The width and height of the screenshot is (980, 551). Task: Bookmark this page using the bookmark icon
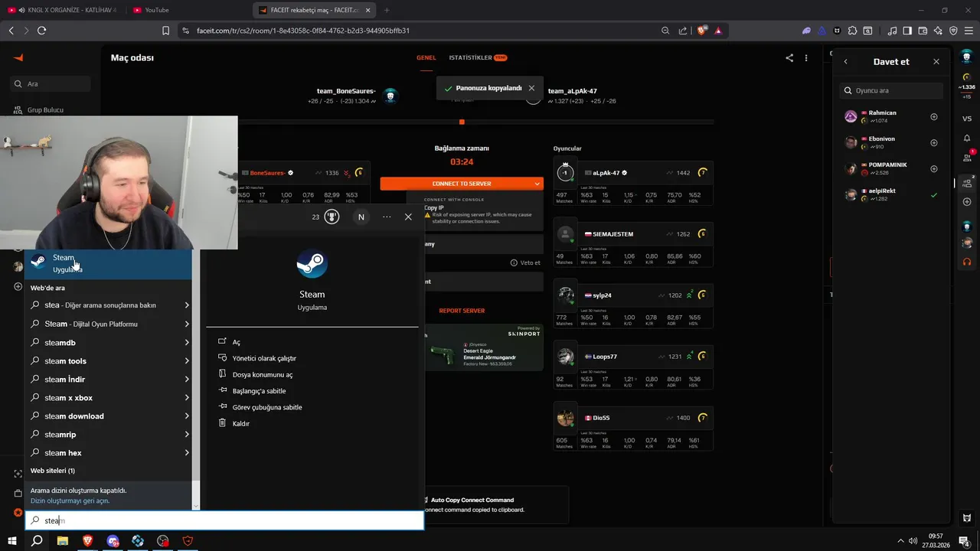coord(166,31)
